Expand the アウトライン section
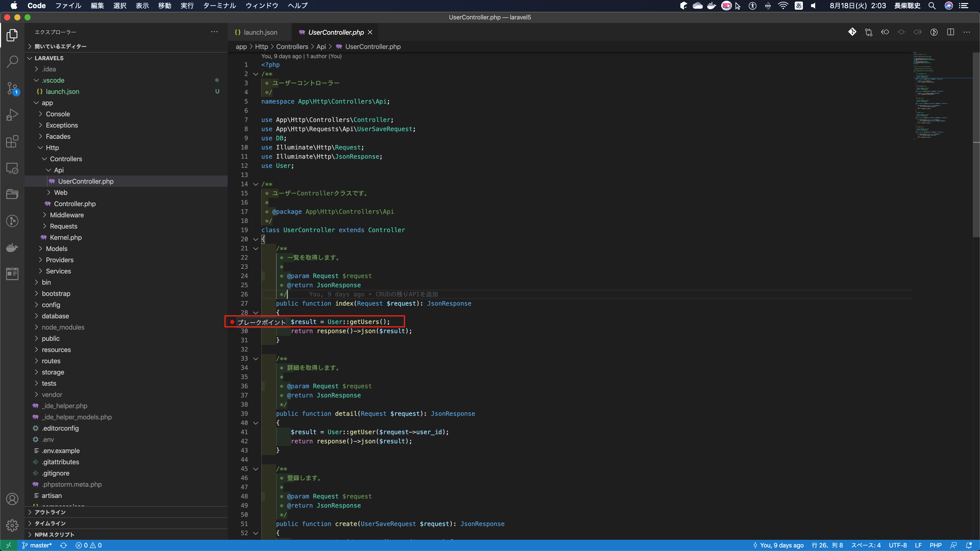 tap(50, 512)
